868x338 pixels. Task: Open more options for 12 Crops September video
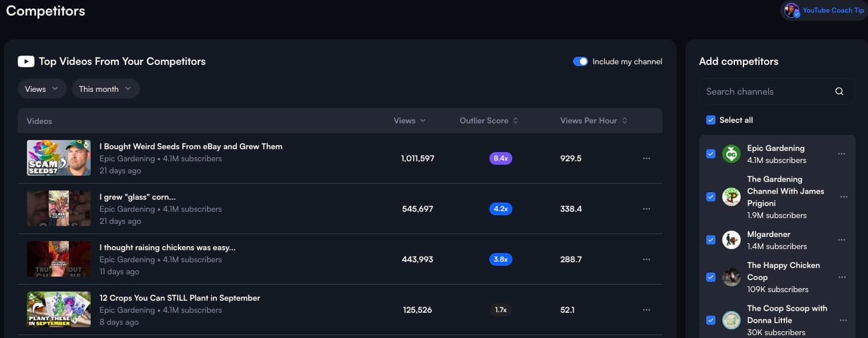pos(647,310)
